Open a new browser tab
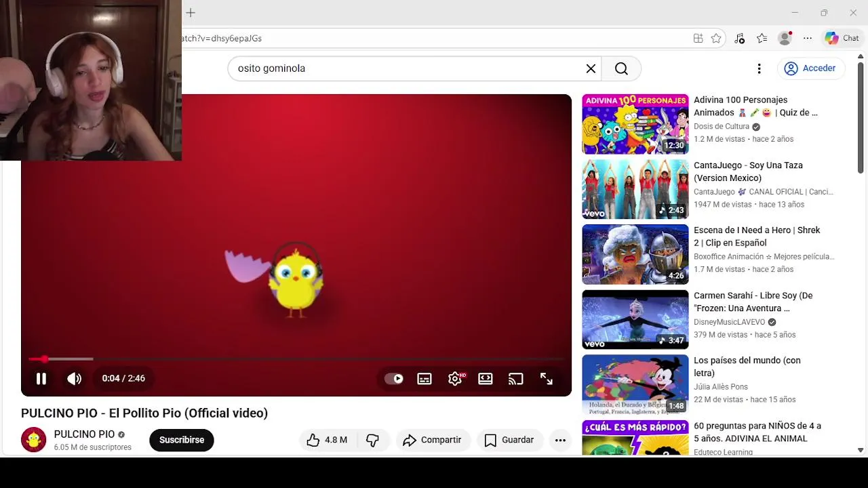Viewport: 868px width, 488px height. tap(191, 13)
